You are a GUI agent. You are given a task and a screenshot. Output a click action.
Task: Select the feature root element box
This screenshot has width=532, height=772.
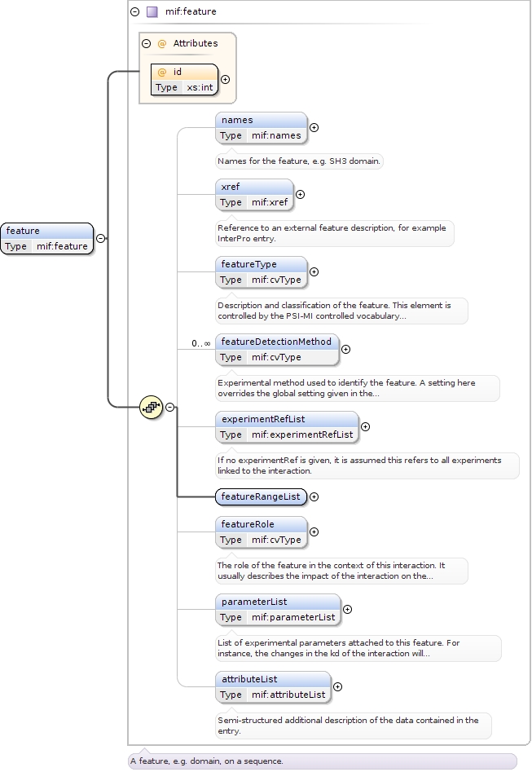pyautogui.click(x=47, y=238)
